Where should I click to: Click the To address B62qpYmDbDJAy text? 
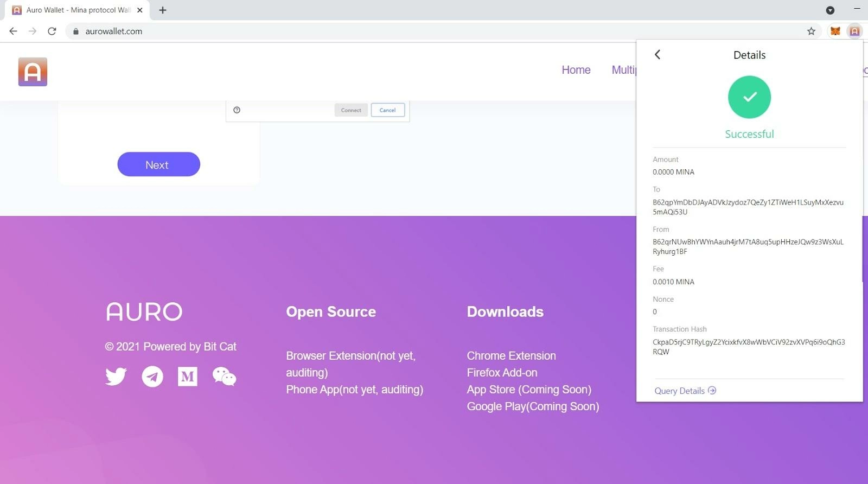(x=748, y=207)
